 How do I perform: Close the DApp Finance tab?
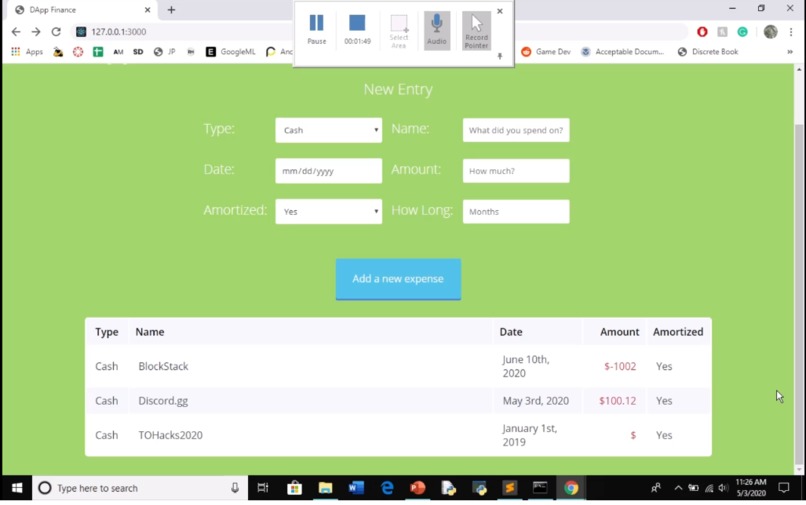tap(148, 10)
